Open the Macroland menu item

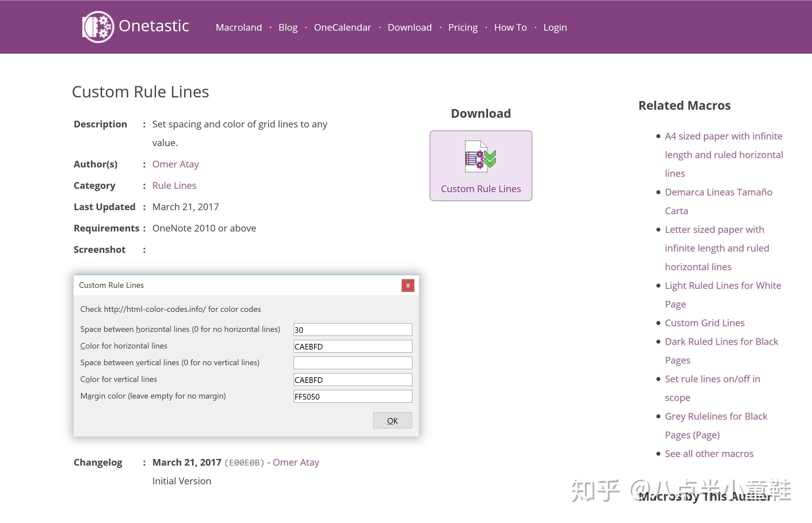[239, 27]
